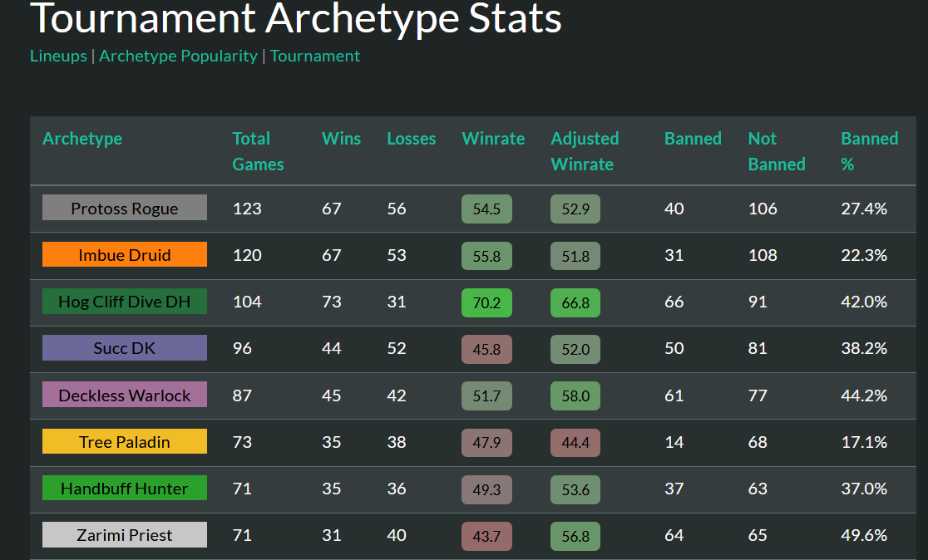Sort by the Banned % column header
Viewport: 928px width, 560px height.
pos(870,151)
